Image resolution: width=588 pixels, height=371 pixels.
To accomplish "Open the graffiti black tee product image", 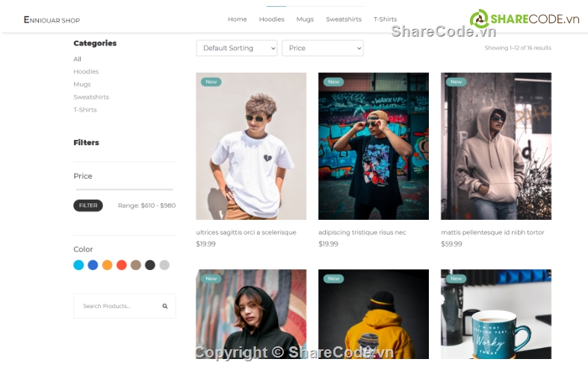I will coord(374,146).
